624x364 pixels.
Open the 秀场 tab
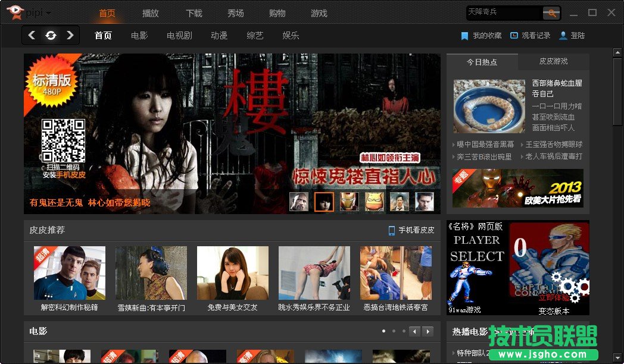(x=236, y=13)
